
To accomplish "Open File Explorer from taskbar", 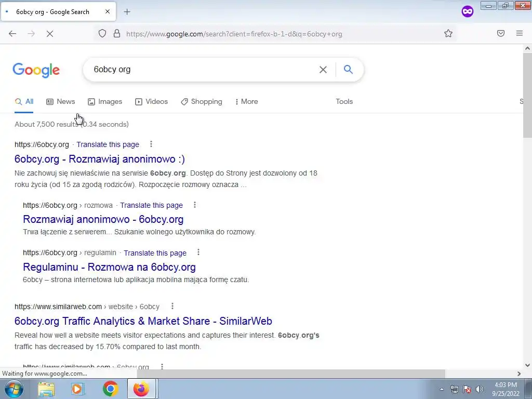I will click(46, 389).
